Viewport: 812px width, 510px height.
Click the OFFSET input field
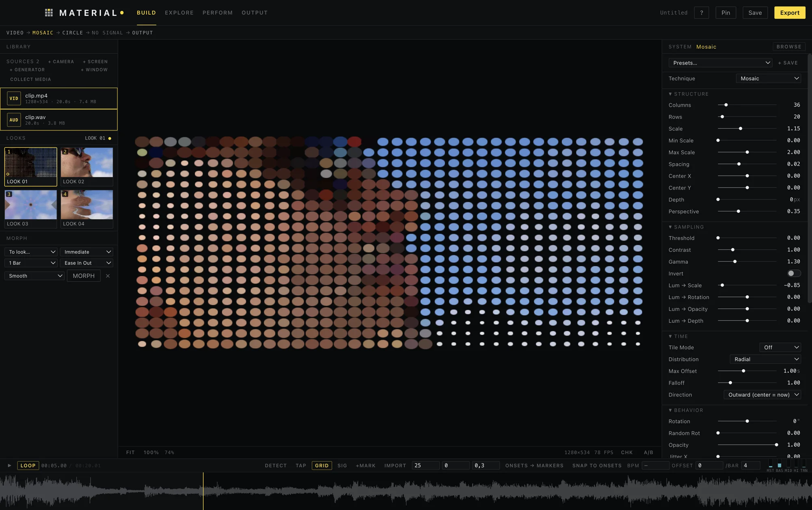708,465
